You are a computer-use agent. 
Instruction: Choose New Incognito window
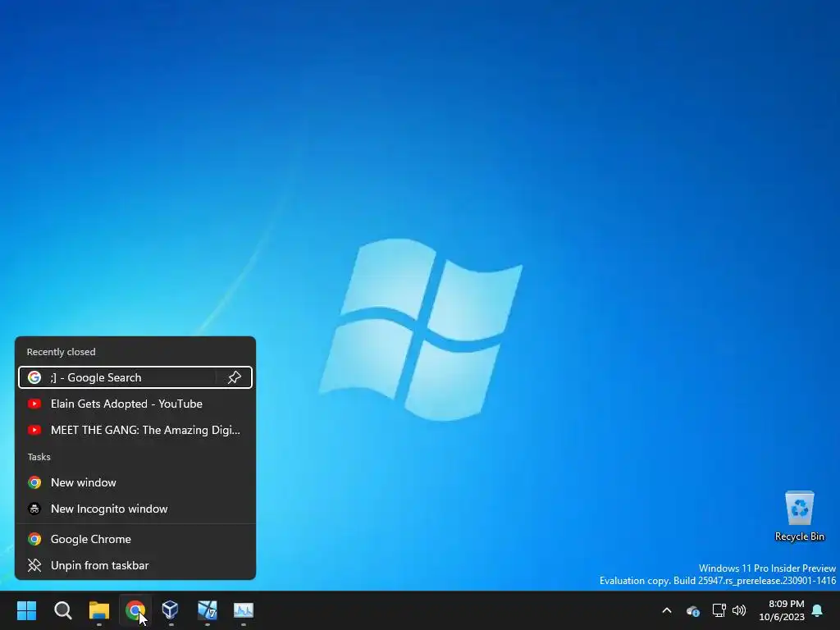click(135, 509)
